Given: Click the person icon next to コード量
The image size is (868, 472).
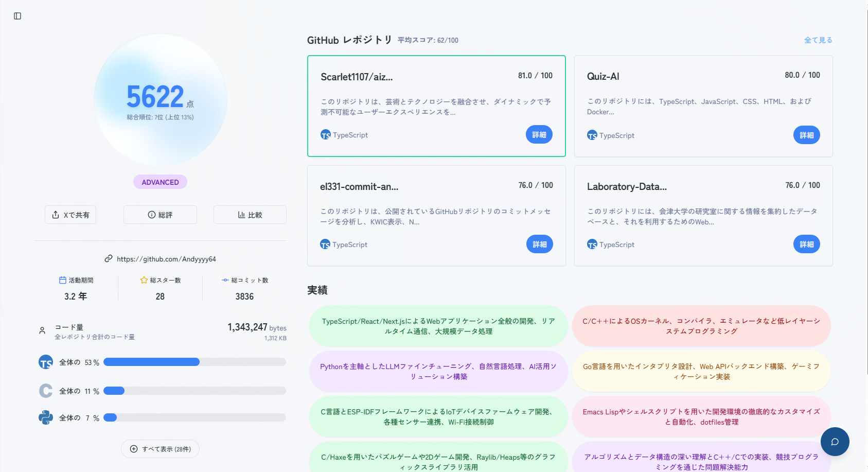Looking at the screenshot, I should (42, 330).
